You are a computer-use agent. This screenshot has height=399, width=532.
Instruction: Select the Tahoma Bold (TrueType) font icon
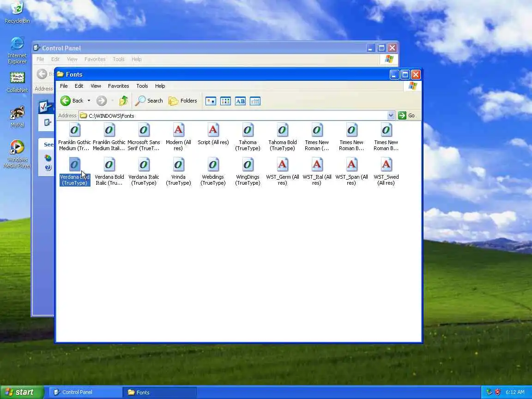pyautogui.click(x=282, y=130)
